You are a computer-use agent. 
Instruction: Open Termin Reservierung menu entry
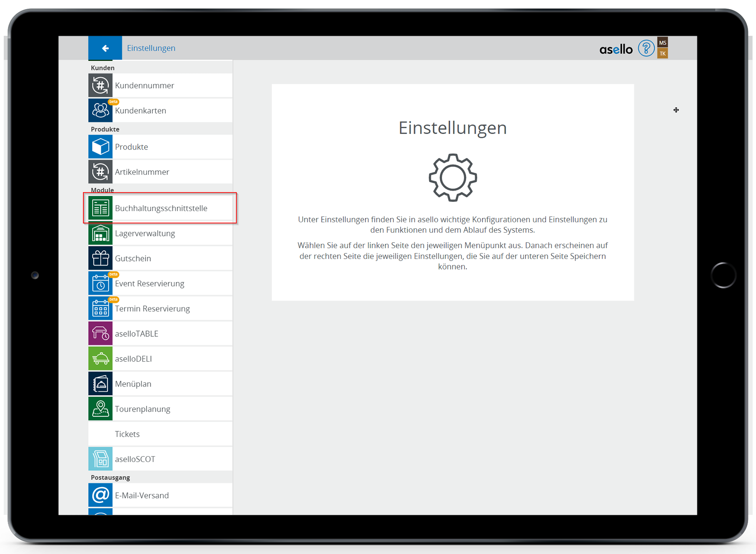point(152,309)
